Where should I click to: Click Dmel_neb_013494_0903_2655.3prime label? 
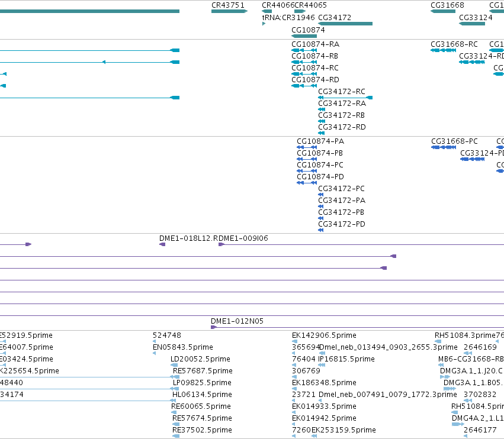point(389,347)
